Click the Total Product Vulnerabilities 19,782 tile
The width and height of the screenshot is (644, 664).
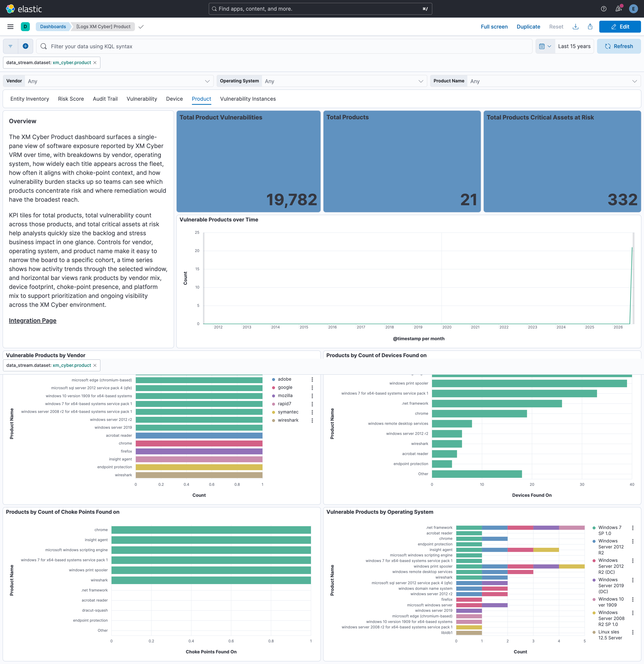(x=248, y=161)
